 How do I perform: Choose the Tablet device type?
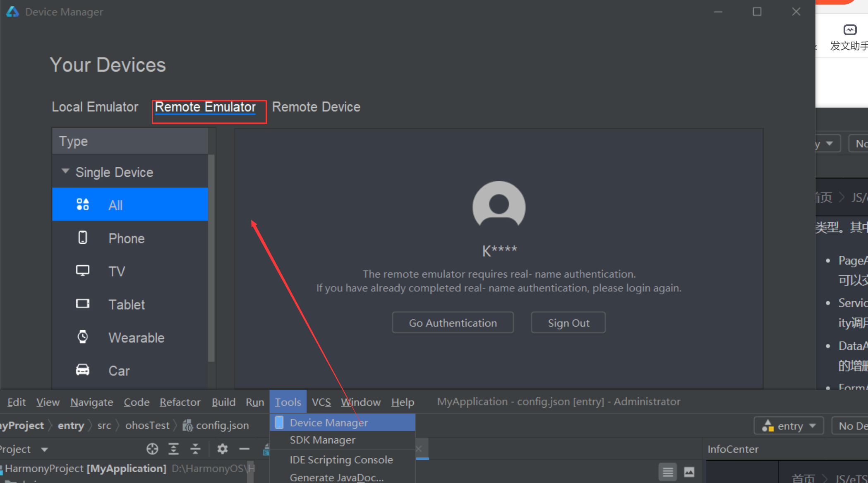coord(130,304)
